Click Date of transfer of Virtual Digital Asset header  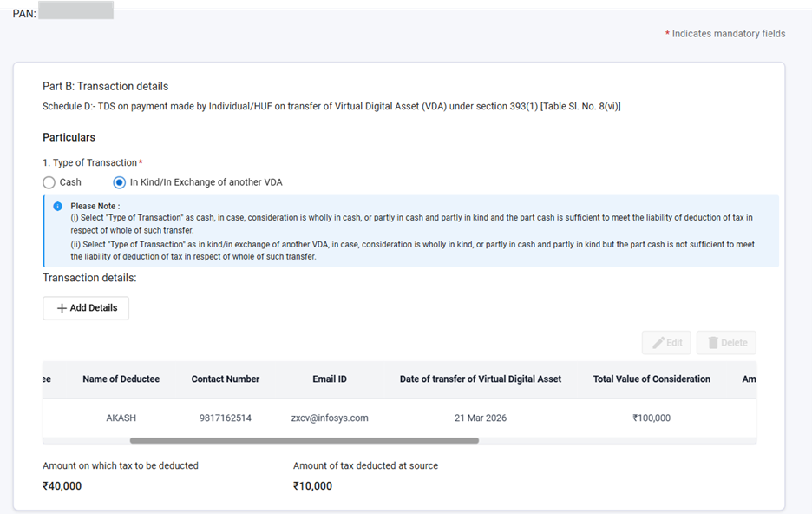[x=480, y=379]
